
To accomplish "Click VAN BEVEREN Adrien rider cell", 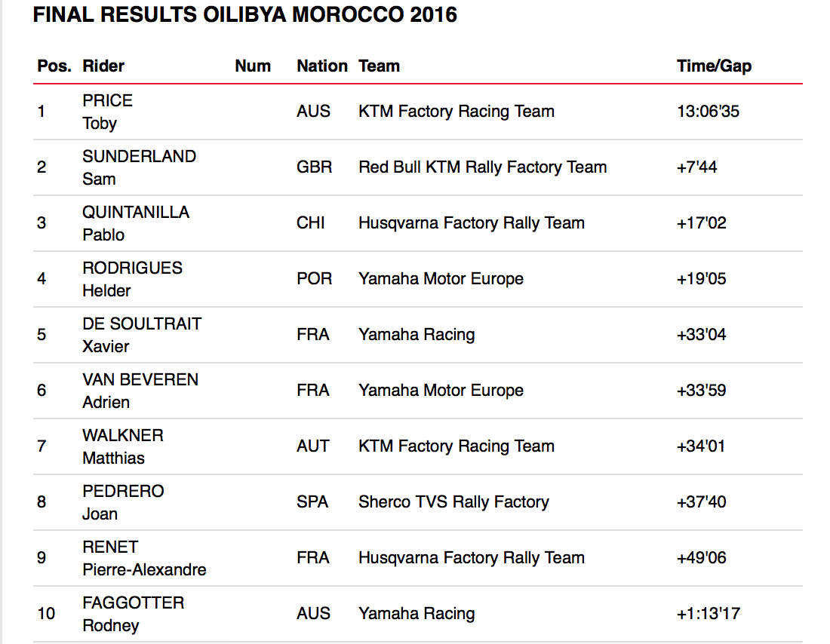I will coord(140,391).
